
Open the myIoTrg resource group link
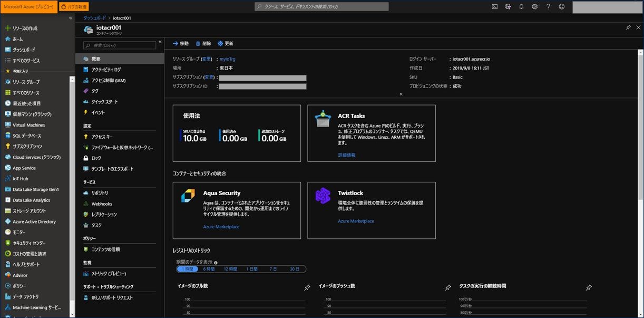point(228,59)
